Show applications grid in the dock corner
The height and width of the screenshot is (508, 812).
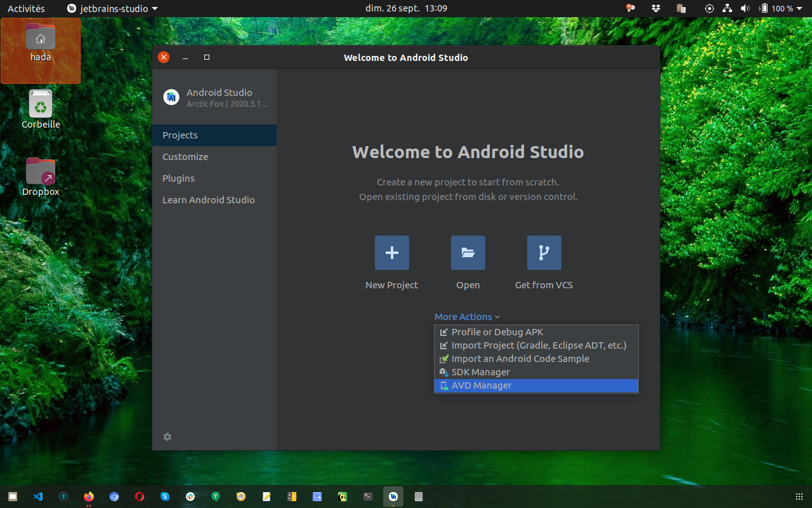pos(799,497)
